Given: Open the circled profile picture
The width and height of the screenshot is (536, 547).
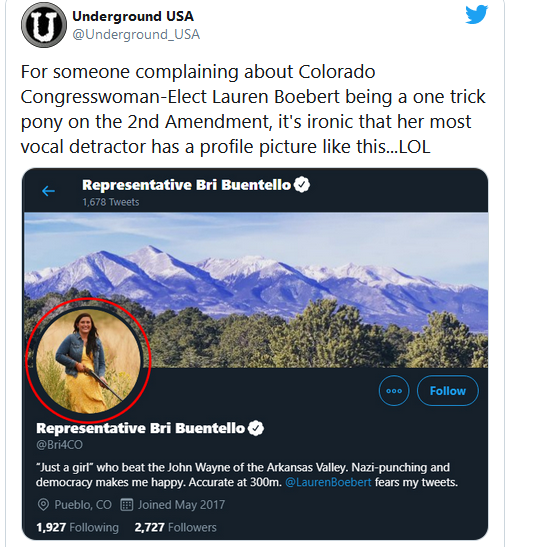Looking at the screenshot, I should (x=88, y=361).
